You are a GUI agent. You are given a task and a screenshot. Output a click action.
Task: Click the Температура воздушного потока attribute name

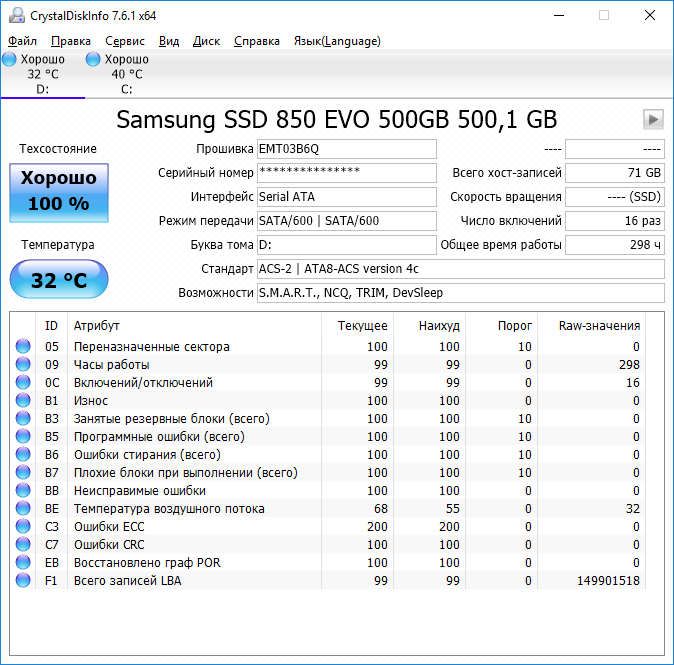(x=169, y=509)
